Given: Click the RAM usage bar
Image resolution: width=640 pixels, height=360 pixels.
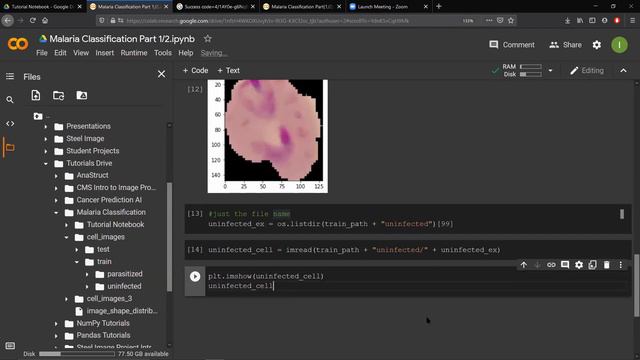Looking at the screenshot, I should [x=531, y=67].
